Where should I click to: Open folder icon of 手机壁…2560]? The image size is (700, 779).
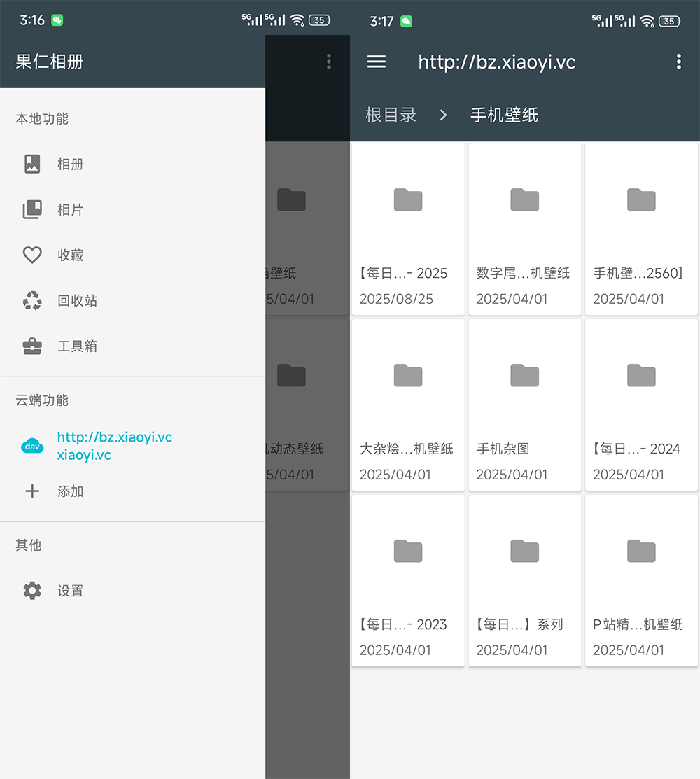[x=641, y=199]
